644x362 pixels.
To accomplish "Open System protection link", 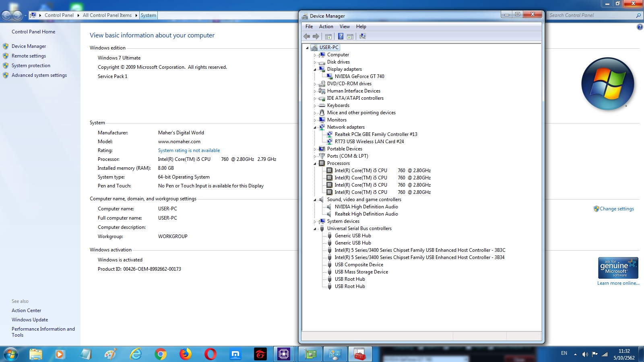I will click(x=31, y=66).
